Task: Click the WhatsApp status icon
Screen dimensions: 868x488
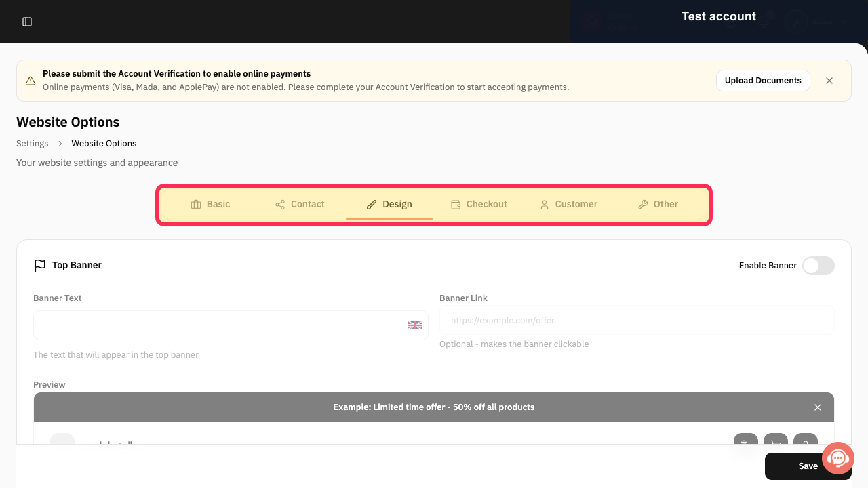Action: coord(592,22)
